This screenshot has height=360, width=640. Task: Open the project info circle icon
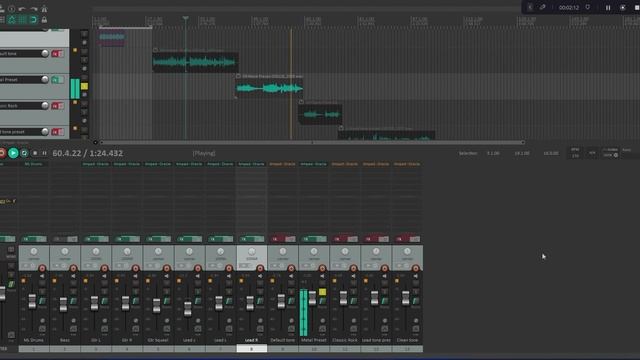pyautogui.click(x=11, y=9)
